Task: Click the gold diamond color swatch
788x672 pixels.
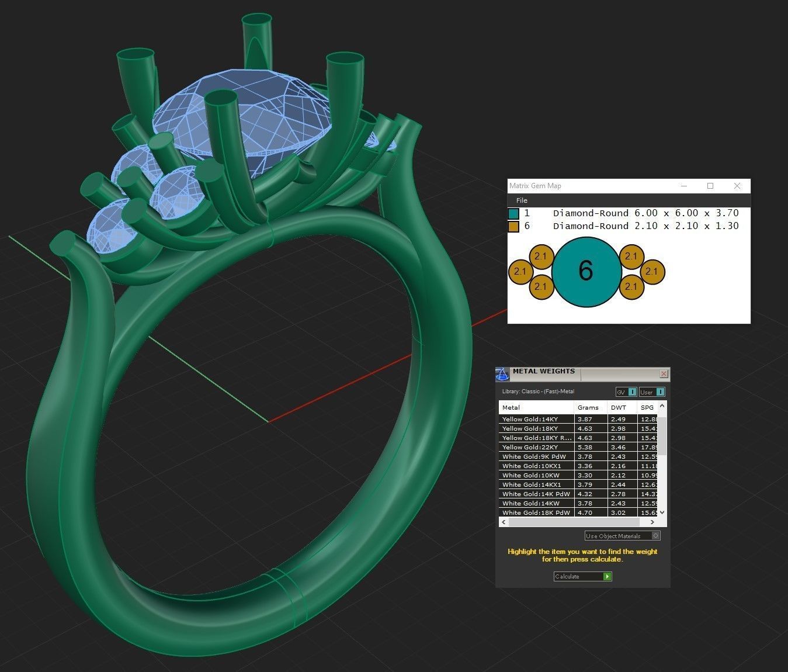Action: pyautogui.click(x=513, y=227)
